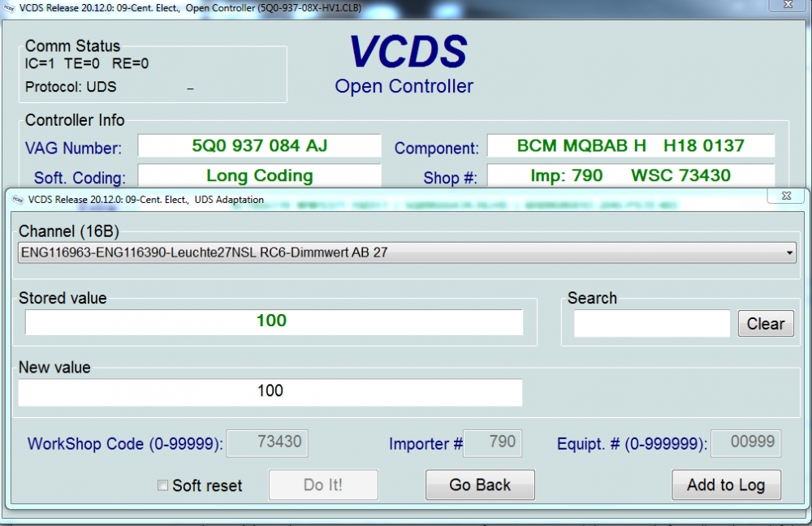Click the WorkShop Code (0-99999) label
Viewport: 812px width, 526px height.
click(125, 444)
